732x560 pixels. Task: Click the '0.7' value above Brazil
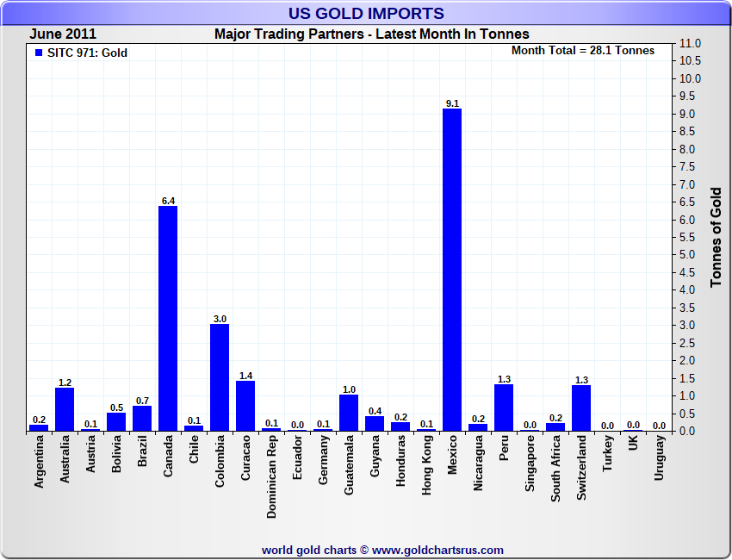142,401
